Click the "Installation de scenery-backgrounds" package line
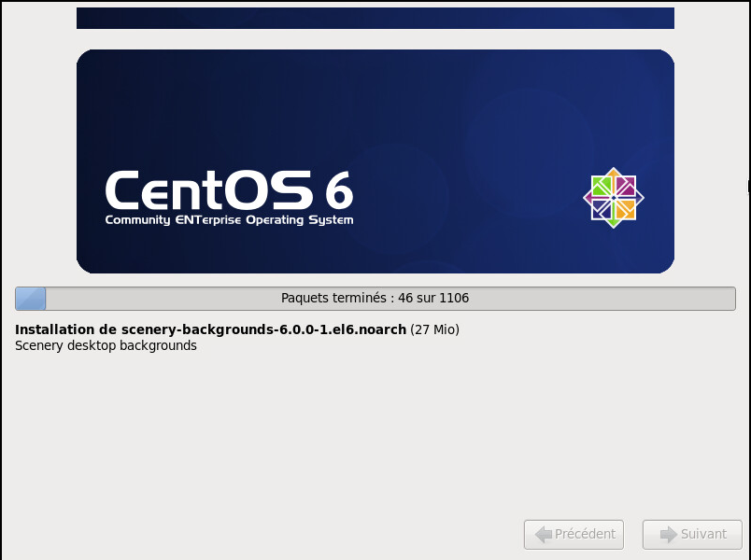Screen dimensions: 751x560 click(211, 329)
